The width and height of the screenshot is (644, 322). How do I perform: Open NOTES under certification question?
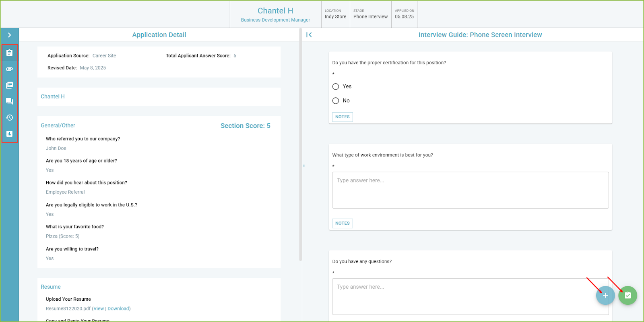point(343,117)
